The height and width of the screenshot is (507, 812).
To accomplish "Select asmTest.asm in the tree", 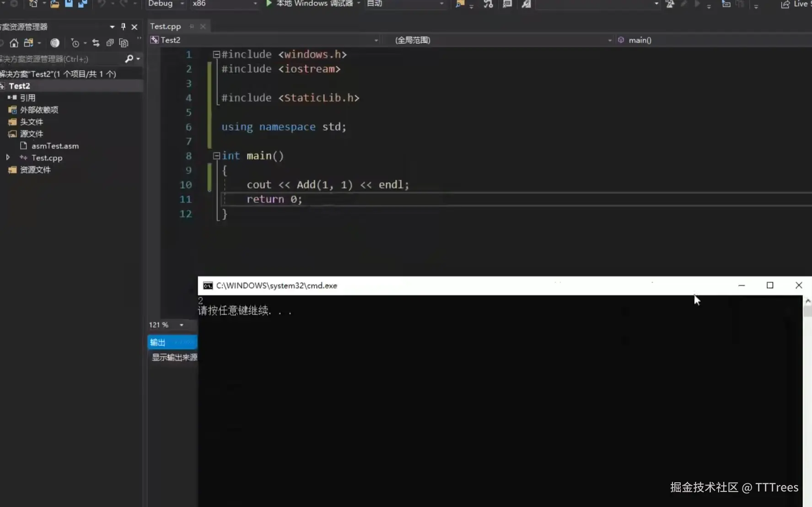I will [x=55, y=146].
